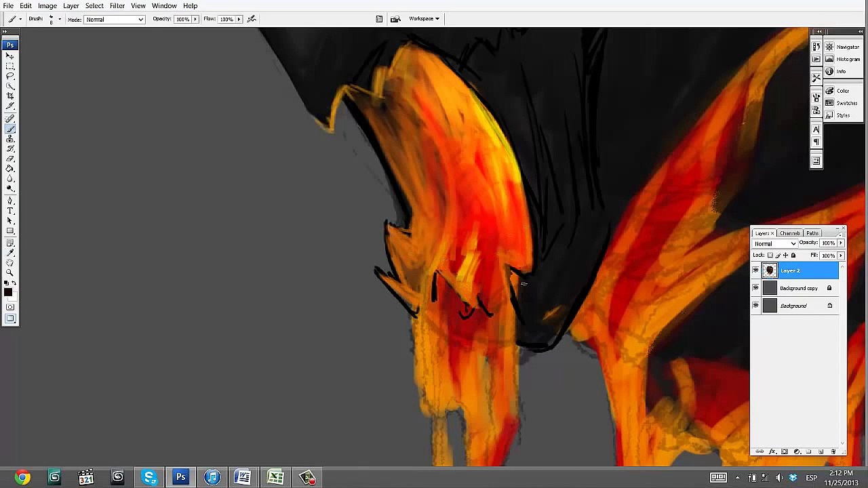Open the Paragraph panel icon
Image resolution: width=868 pixels, height=488 pixels.
816,142
